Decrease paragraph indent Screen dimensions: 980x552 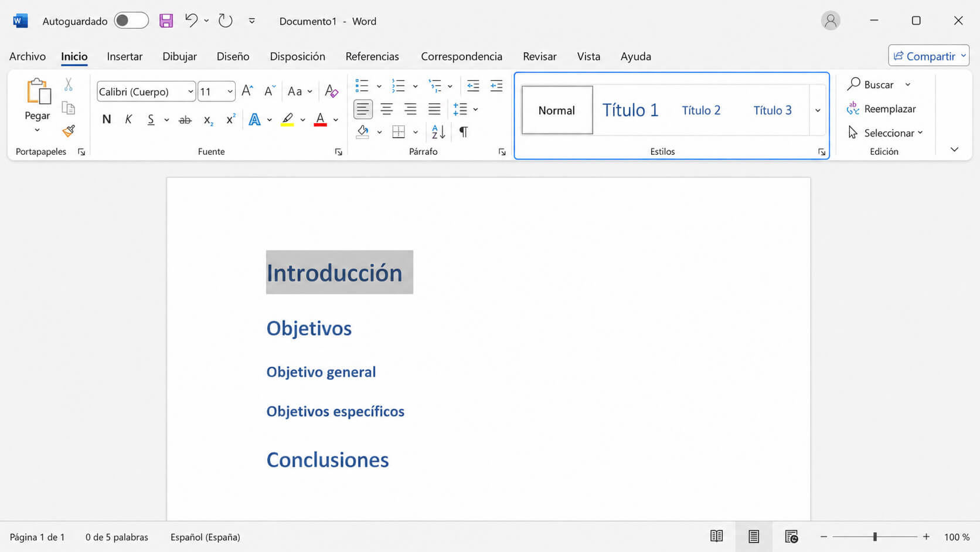coord(473,86)
